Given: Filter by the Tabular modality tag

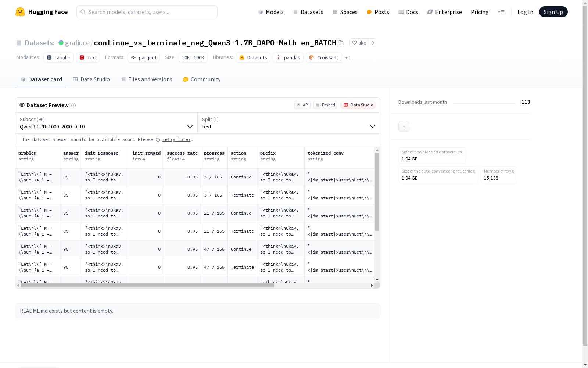Looking at the screenshot, I should pos(59,57).
